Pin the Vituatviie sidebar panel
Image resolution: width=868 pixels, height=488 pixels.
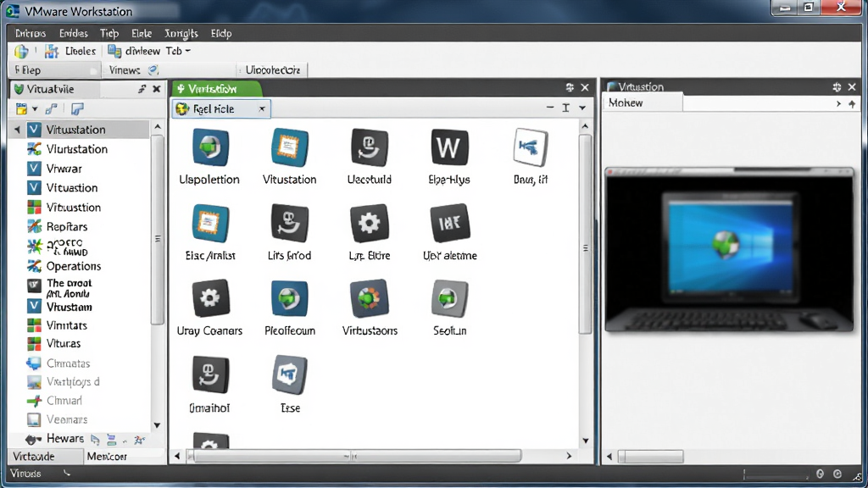click(x=142, y=88)
